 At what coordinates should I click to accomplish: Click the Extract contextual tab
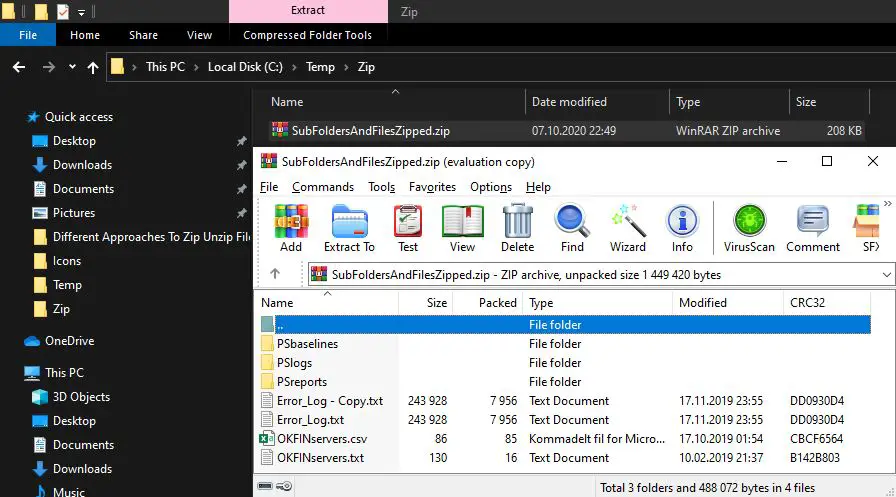[308, 11]
